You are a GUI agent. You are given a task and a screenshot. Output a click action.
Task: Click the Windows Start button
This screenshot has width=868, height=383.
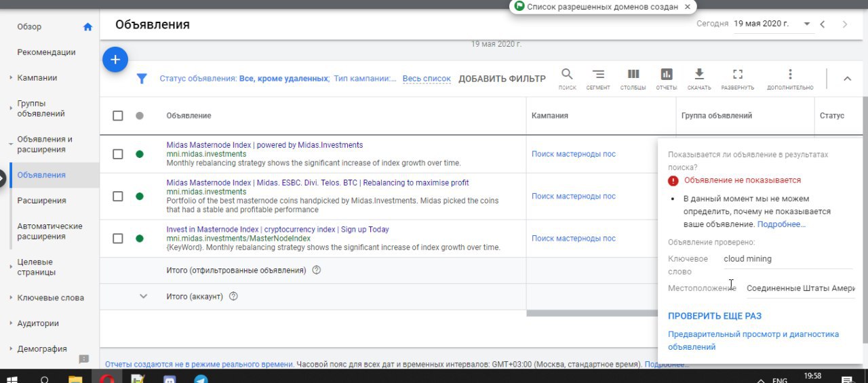[12, 380]
